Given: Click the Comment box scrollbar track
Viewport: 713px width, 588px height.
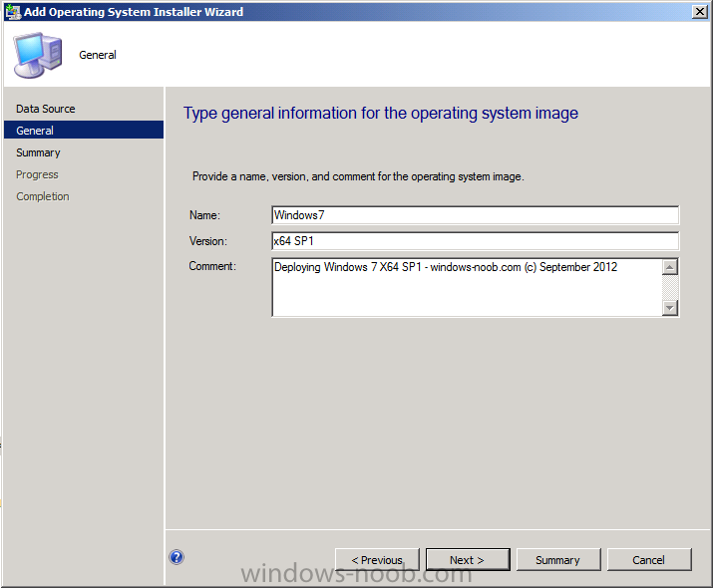Looking at the screenshot, I should pyautogui.click(x=670, y=288).
